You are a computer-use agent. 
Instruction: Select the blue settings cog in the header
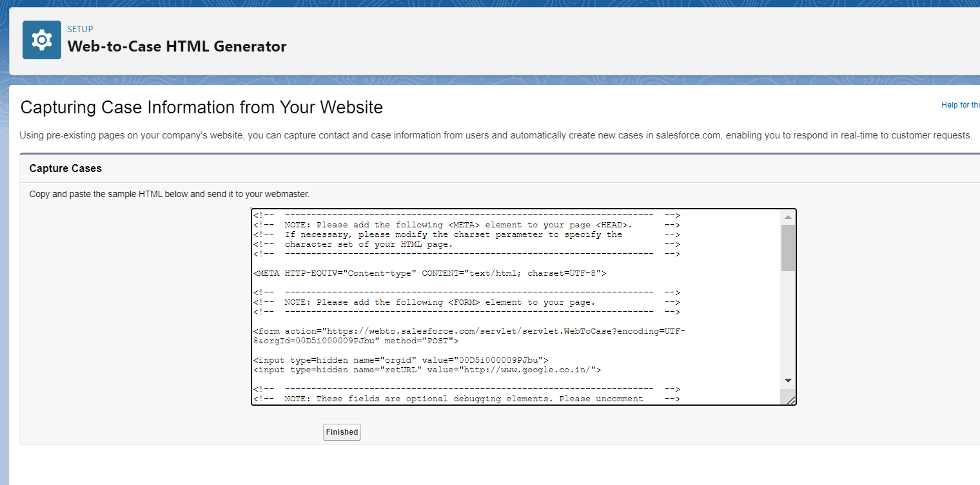[x=41, y=39]
